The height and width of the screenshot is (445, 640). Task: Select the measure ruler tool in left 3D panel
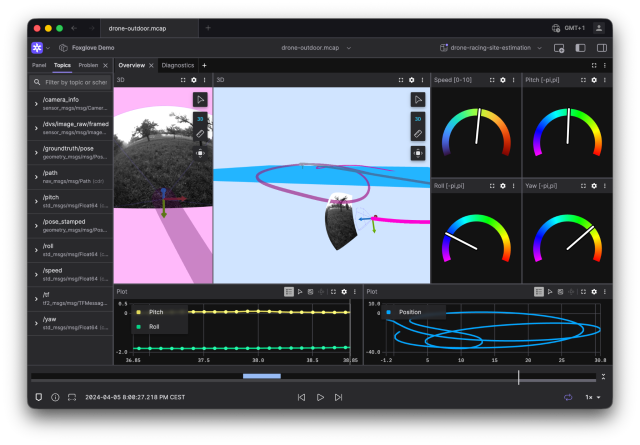(200, 134)
